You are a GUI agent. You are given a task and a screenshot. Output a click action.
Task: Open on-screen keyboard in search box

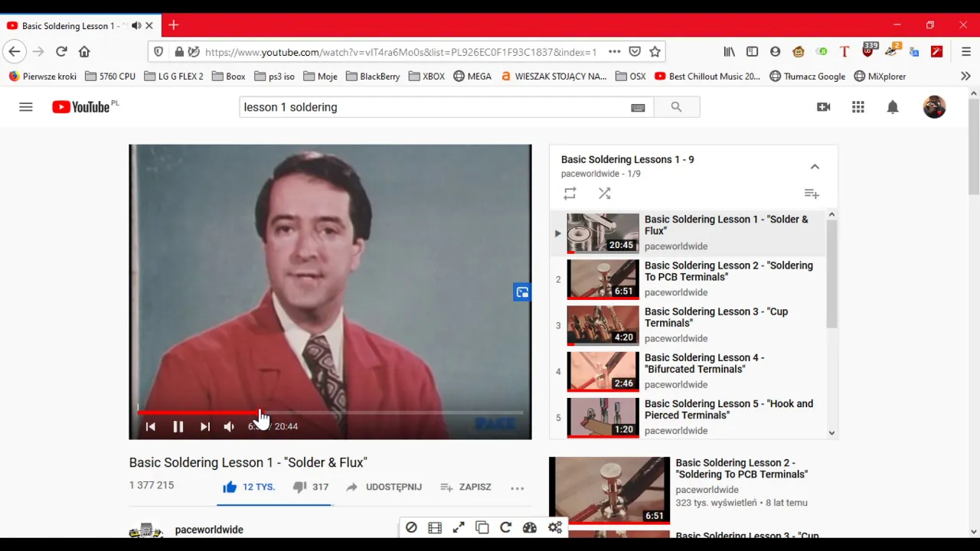coord(638,108)
